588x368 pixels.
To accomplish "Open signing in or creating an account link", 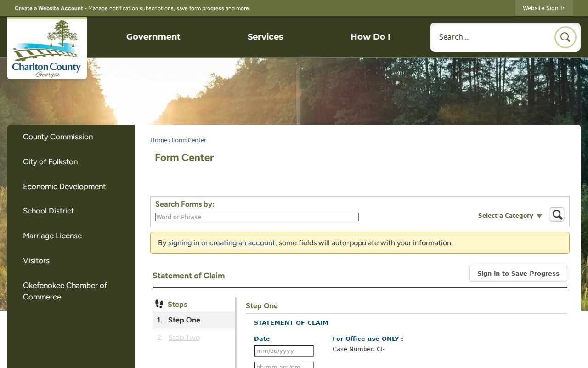I will 221,243.
